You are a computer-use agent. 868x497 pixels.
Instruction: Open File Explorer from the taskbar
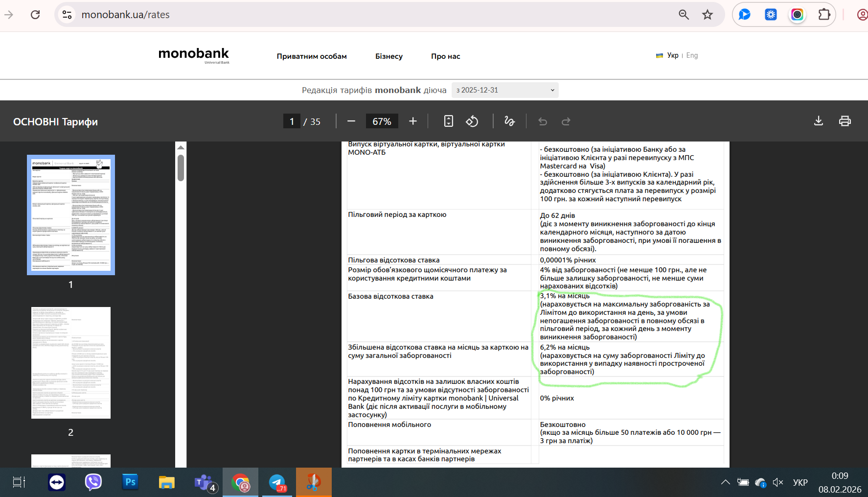click(167, 482)
